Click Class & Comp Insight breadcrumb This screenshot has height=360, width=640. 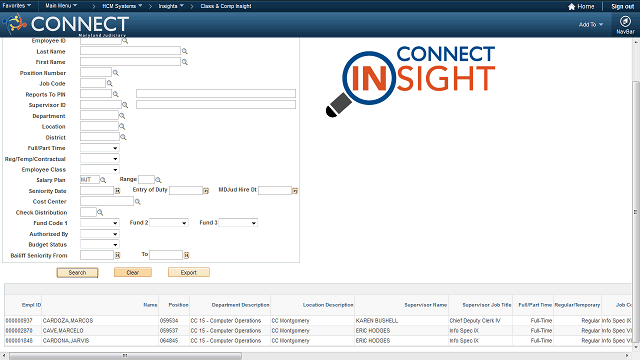coord(226,6)
